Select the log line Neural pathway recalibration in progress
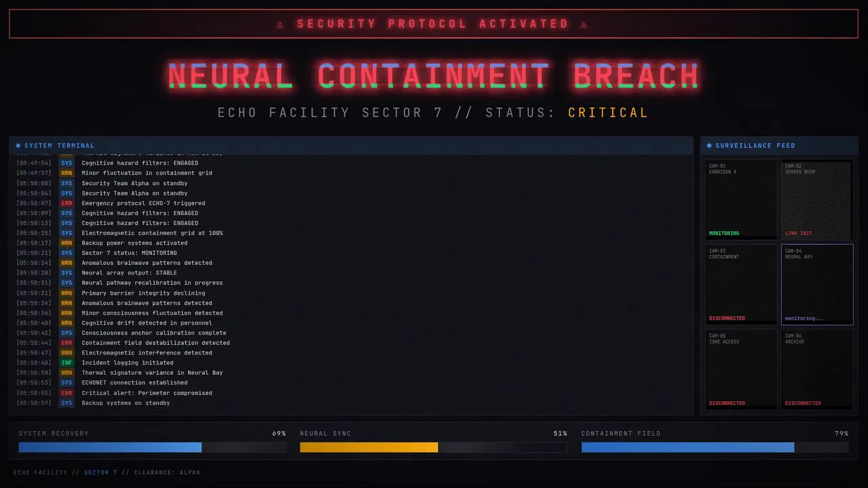Screen dimensions: 868x488 (351, 283)
